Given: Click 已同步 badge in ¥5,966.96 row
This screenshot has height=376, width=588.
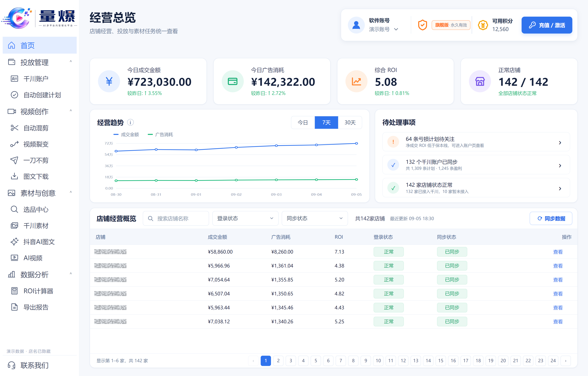Looking at the screenshot, I should pos(452,266).
